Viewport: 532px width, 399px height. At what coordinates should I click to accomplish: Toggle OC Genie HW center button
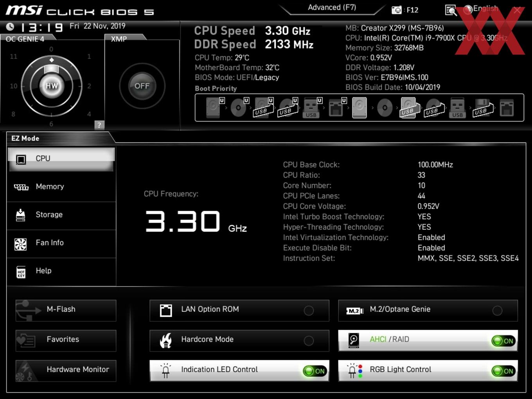[x=52, y=86]
